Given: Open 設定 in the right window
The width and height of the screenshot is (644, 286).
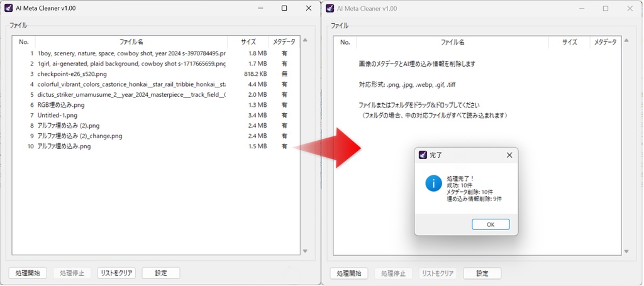Looking at the screenshot, I should (482, 273).
